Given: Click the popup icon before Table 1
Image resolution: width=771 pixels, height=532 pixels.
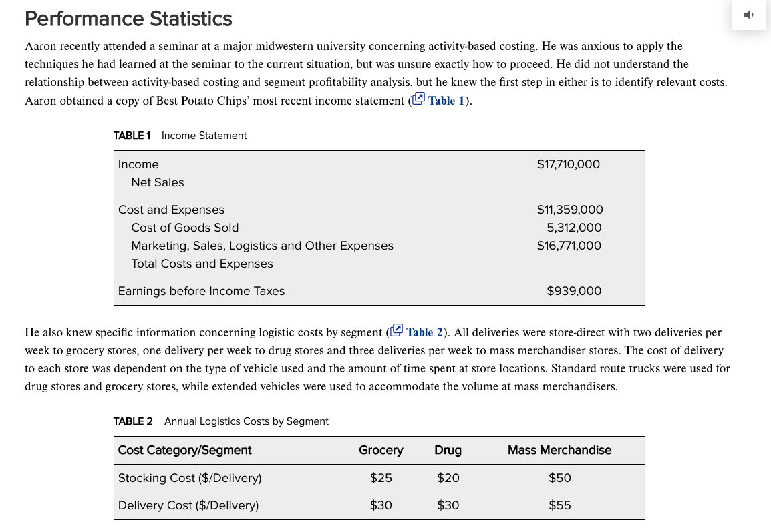Looking at the screenshot, I should point(418,99).
